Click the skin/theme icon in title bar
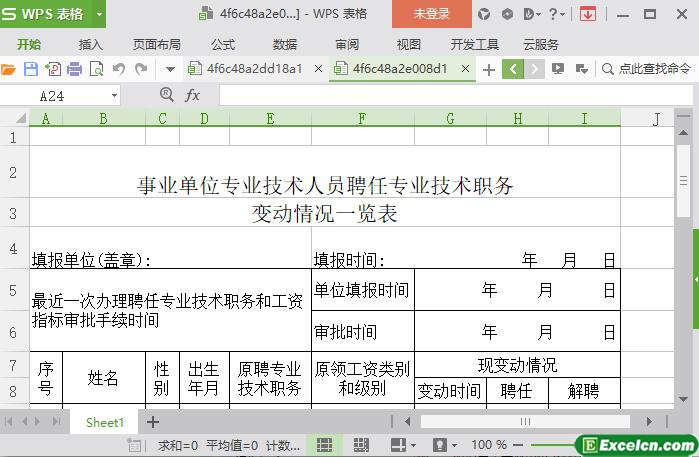This screenshot has height=457, width=699. coord(484,14)
